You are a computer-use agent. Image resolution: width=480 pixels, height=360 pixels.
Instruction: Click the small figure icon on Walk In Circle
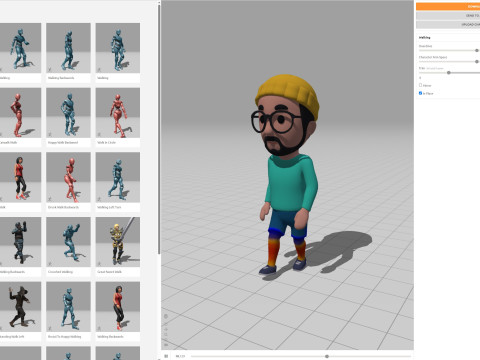click(x=99, y=134)
